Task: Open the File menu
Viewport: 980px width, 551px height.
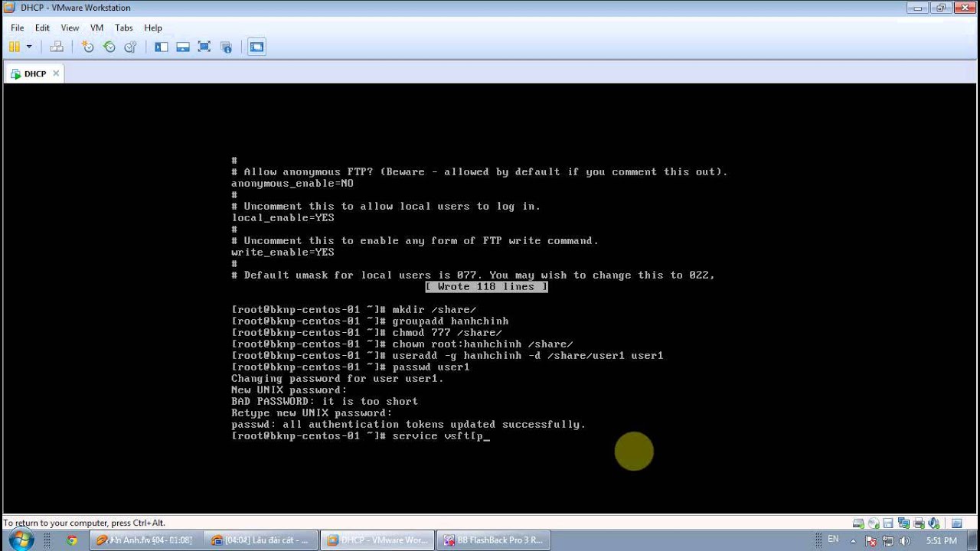Action: tap(17, 28)
